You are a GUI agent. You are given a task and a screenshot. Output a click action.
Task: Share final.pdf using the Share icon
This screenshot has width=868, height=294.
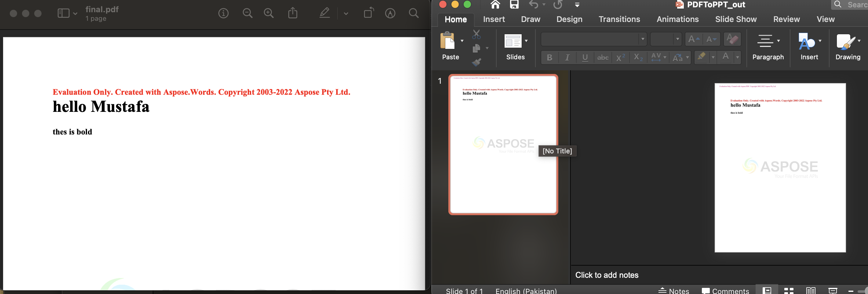[293, 13]
